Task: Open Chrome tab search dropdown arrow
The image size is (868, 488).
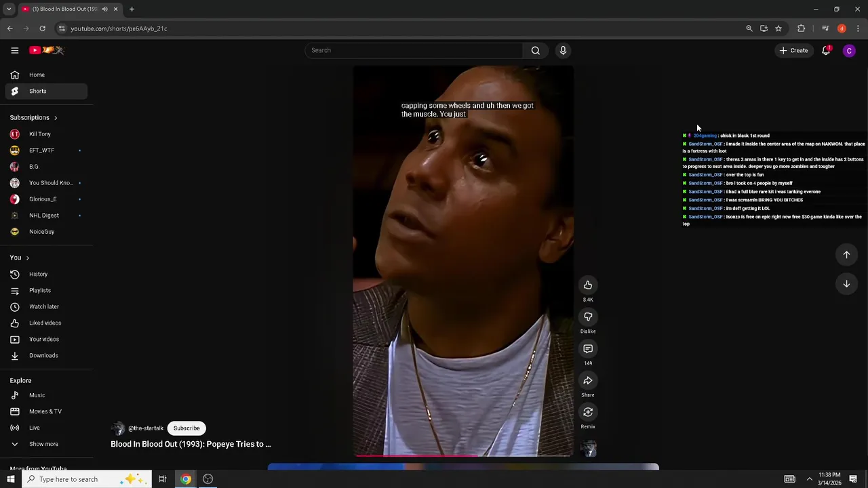Action: pos(9,9)
